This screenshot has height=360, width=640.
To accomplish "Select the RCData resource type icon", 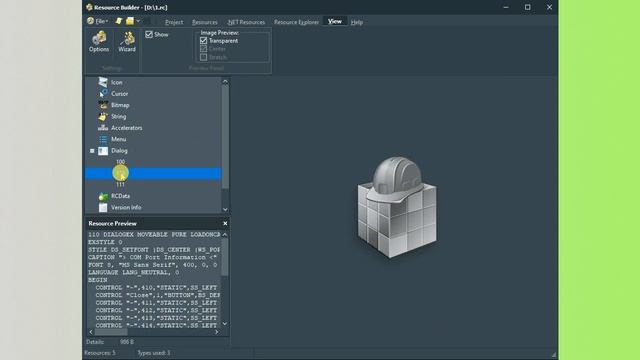I will click(103, 196).
